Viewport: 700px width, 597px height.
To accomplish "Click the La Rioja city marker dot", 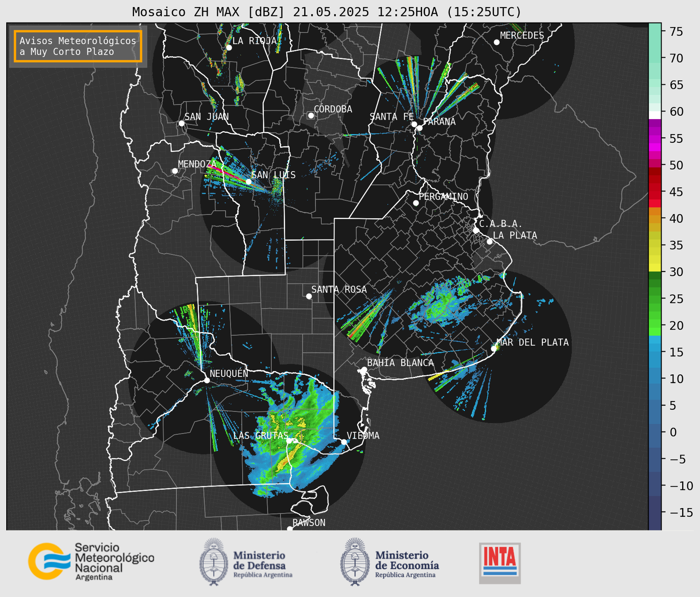I will point(229,48).
